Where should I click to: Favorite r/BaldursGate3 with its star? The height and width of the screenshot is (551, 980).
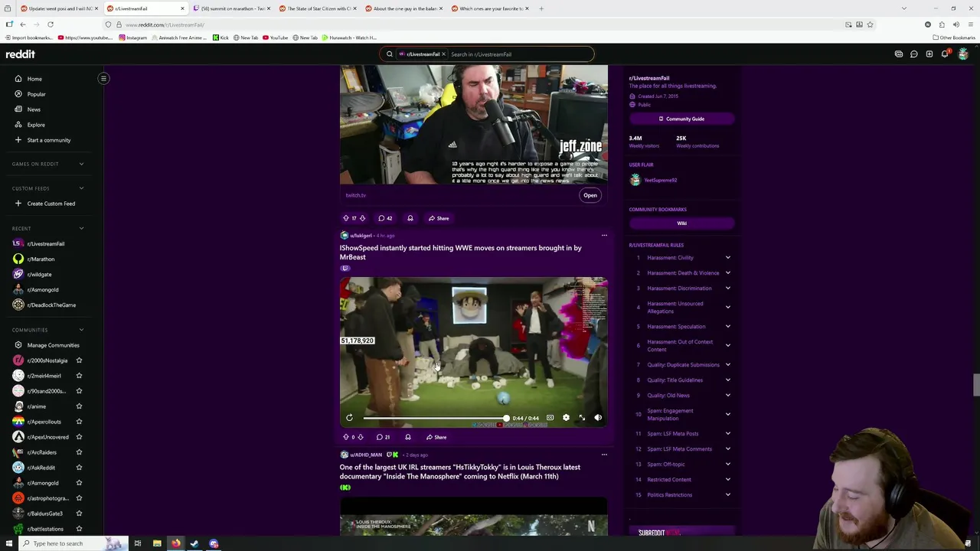[x=79, y=514]
